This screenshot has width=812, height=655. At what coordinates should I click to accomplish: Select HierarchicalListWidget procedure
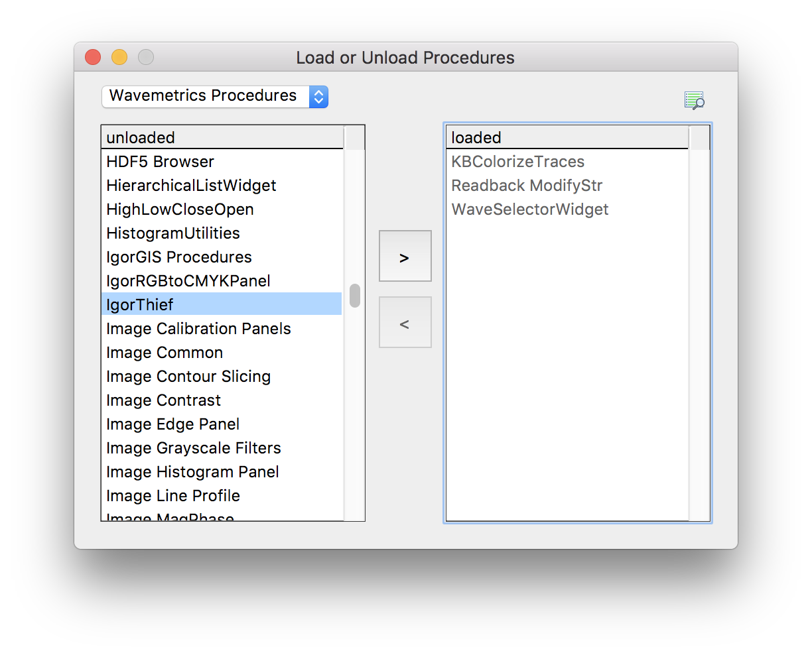[x=222, y=186]
